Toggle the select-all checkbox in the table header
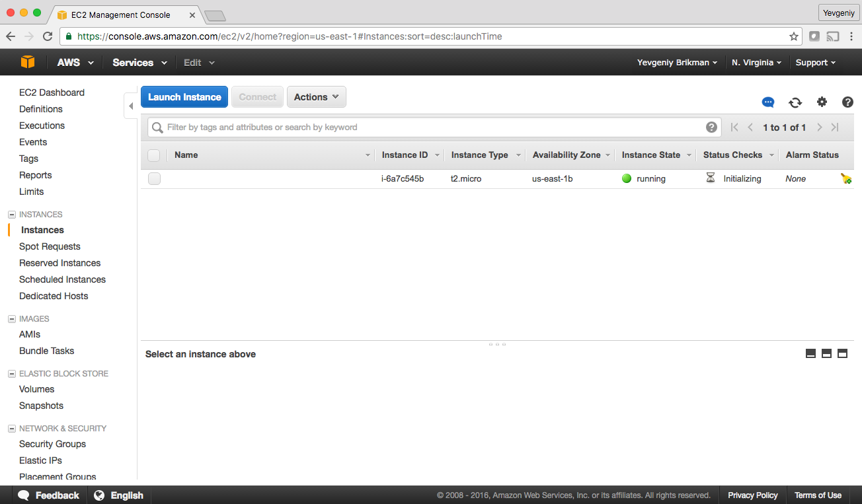 154,155
